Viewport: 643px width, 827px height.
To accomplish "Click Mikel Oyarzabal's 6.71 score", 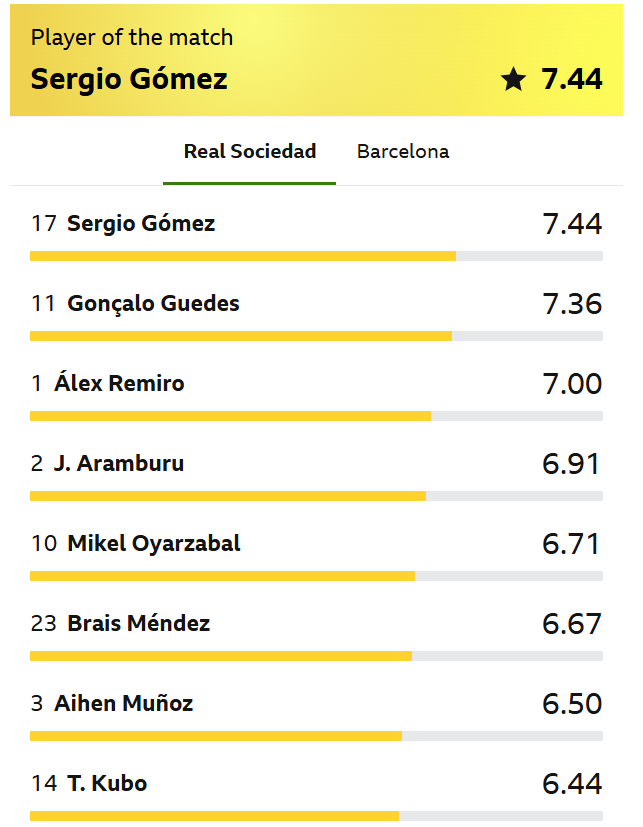I will point(572,543).
